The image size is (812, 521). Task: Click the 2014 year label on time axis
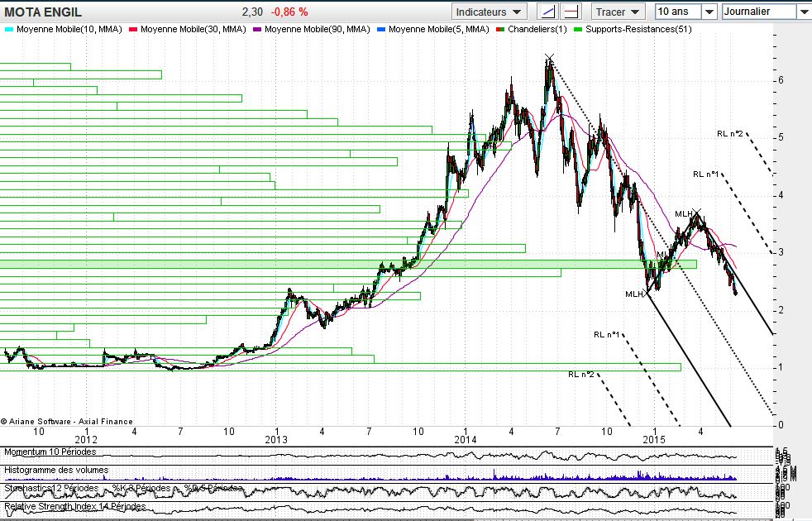coord(465,440)
